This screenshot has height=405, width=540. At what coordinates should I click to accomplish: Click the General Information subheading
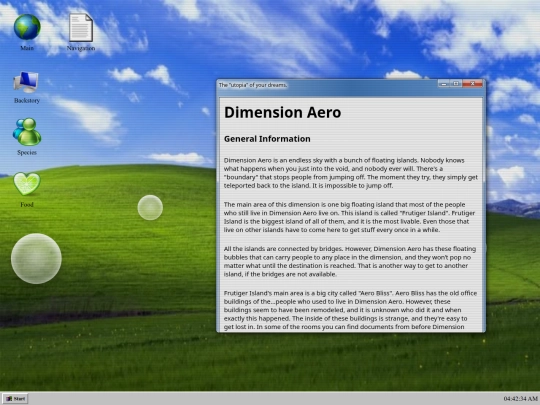pos(267,139)
